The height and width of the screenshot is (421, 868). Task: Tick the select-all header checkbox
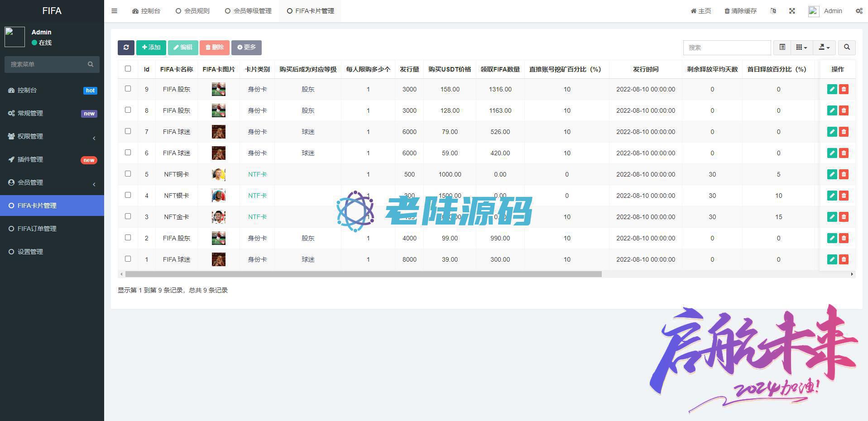(x=128, y=69)
